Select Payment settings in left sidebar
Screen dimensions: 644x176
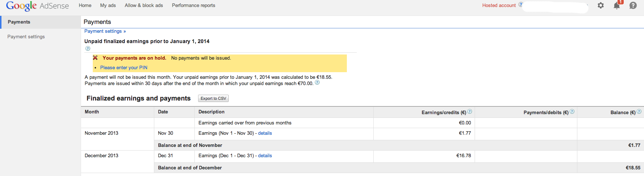click(x=26, y=37)
